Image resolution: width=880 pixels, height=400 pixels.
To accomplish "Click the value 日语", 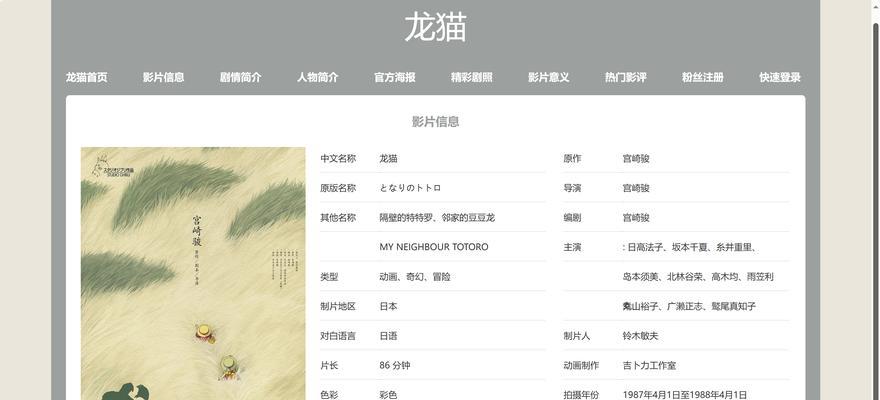I will pos(388,336).
